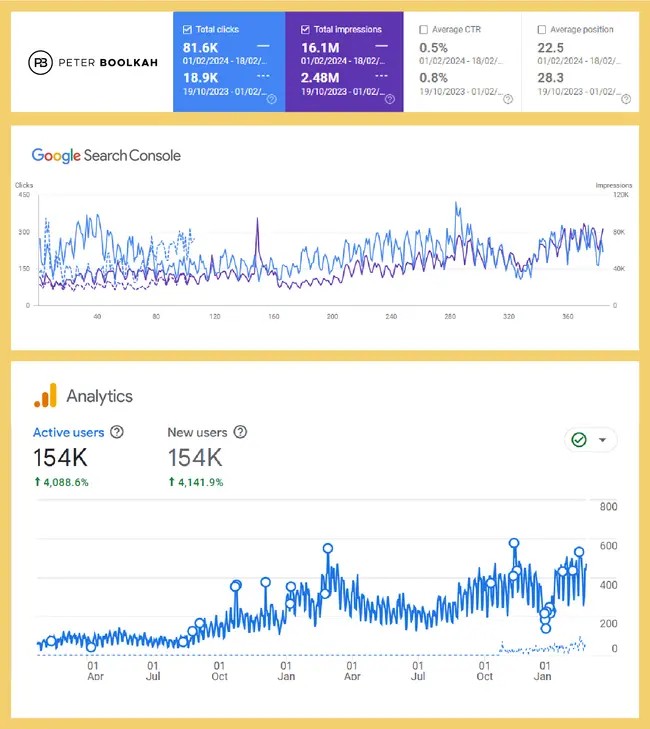Click the 16.1M impressions value
Viewport: 650px width, 729px height.
pos(320,48)
